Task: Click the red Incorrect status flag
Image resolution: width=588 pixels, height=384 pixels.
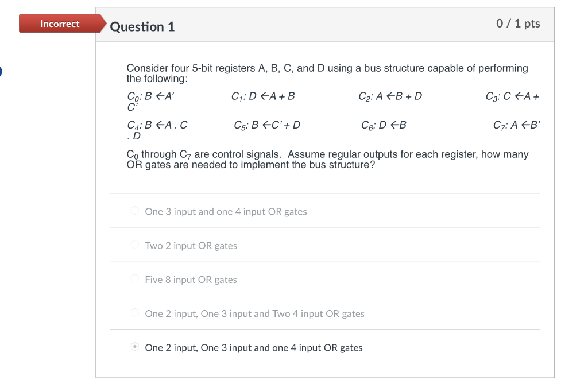Action: [x=59, y=24]
